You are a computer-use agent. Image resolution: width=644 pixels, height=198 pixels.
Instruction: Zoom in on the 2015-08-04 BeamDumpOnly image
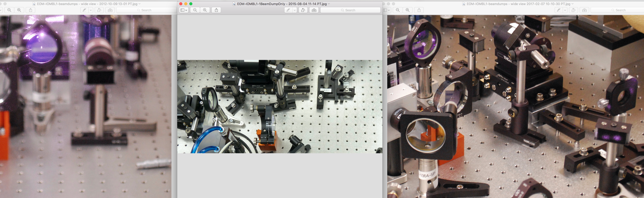(x=205, y=10)
